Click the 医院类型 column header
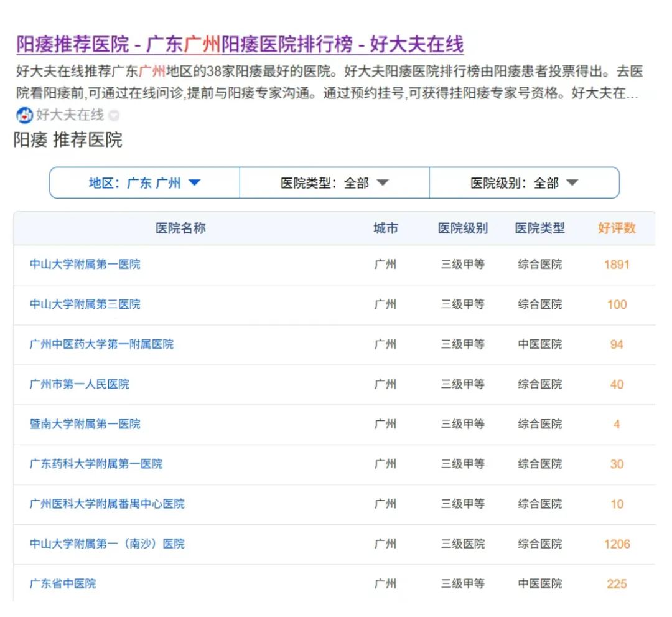This screenshot has width=672, height=617. coord(540,228)
